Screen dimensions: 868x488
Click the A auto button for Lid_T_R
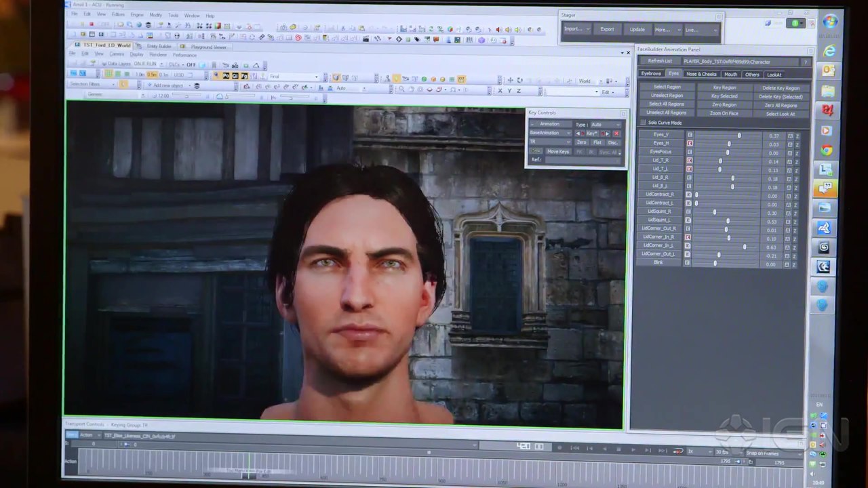point(789,161)
